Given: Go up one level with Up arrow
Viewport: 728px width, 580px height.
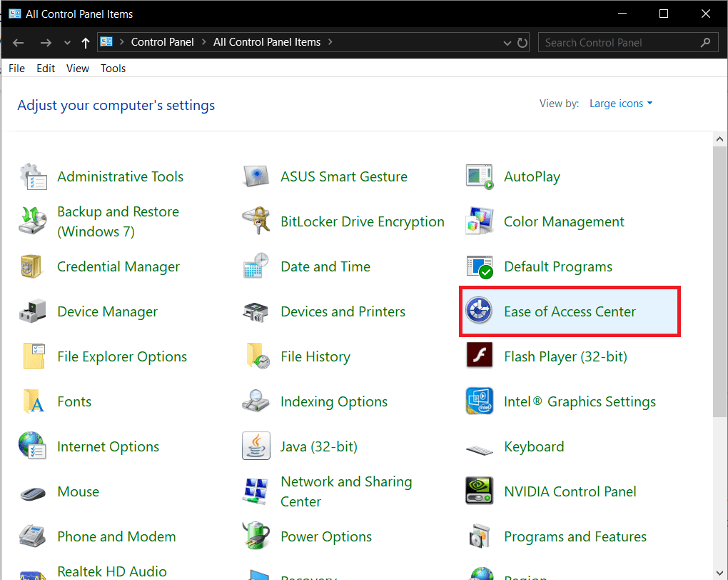Looking at the screenshot, I should click(86, 43).
